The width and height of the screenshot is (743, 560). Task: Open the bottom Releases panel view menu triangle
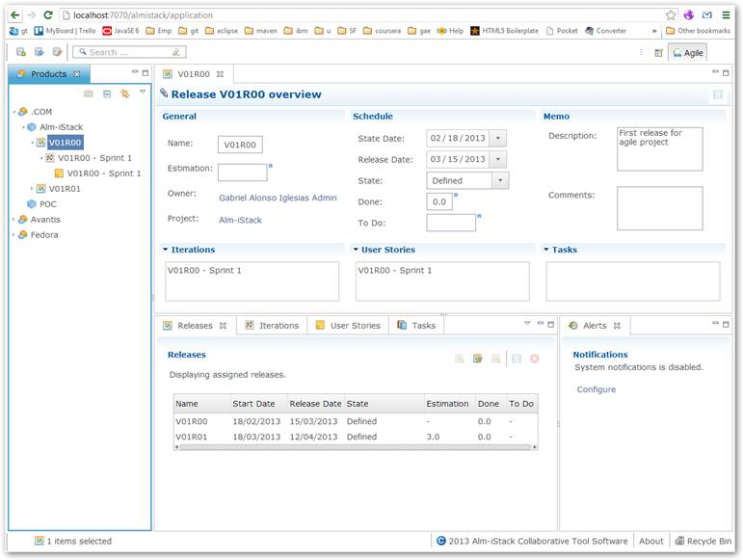coord(527,323)
